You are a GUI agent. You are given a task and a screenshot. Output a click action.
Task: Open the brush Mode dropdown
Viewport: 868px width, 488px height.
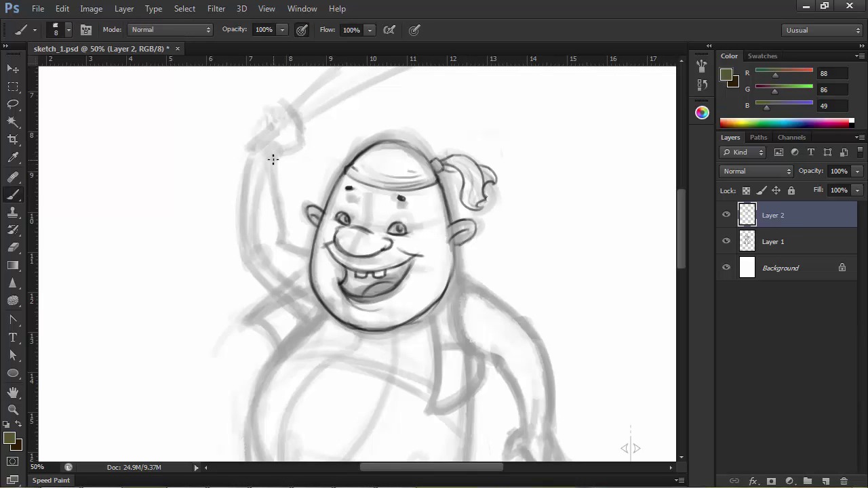[170, 30]
